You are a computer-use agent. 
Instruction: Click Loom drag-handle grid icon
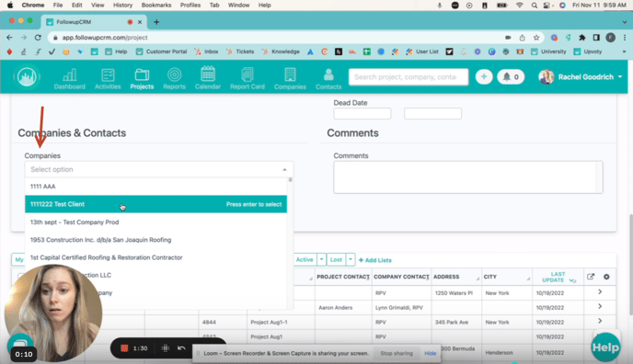tap(165, 347)
